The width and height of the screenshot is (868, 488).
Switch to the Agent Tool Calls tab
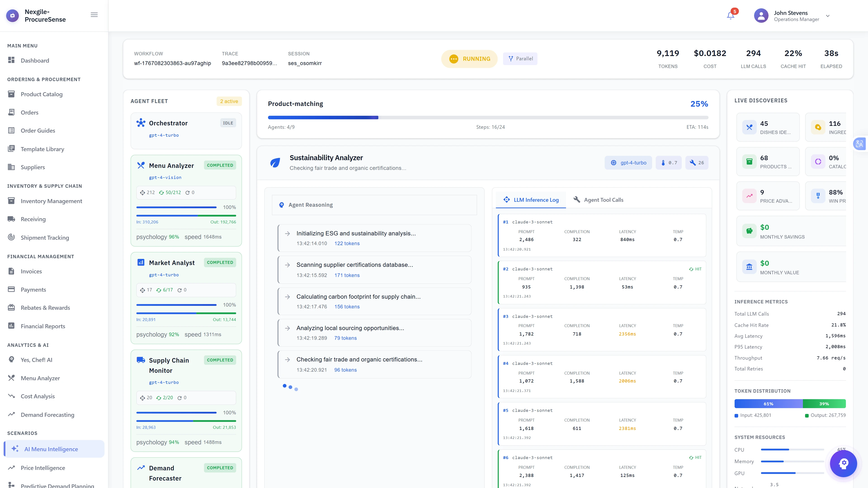598,199
